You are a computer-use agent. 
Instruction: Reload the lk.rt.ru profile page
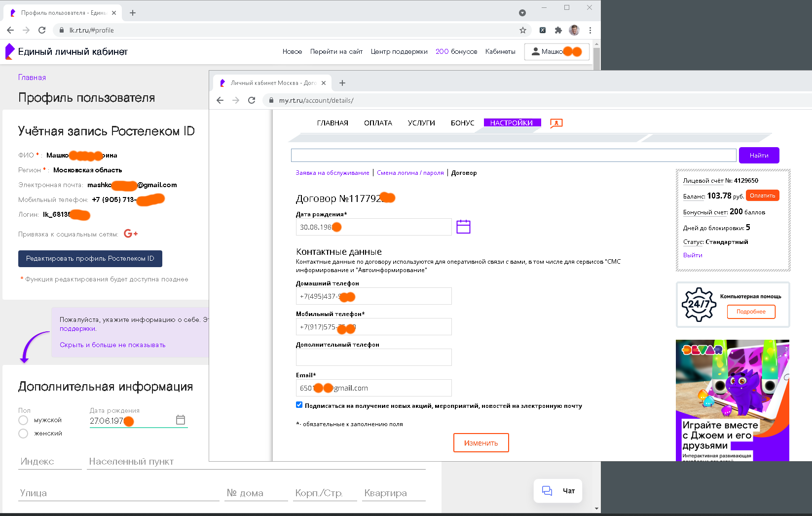[42, 30]
